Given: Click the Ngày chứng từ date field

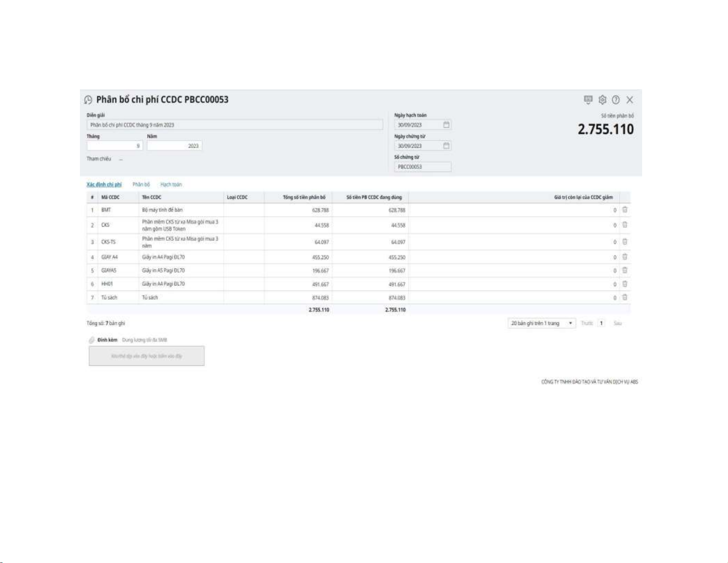Looking at the screenshot, I should click(423, 146).
